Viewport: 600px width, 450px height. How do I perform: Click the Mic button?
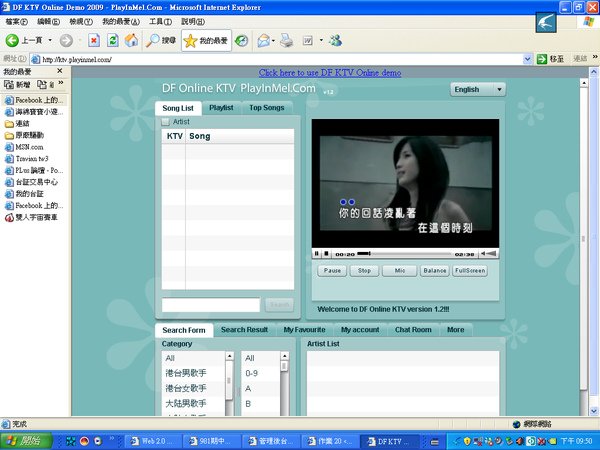click(399, 271)
